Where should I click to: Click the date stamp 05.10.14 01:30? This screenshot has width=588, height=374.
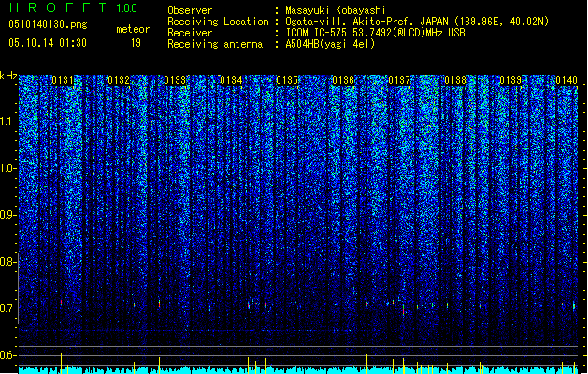pyautogui.click(x=48, y=43)
